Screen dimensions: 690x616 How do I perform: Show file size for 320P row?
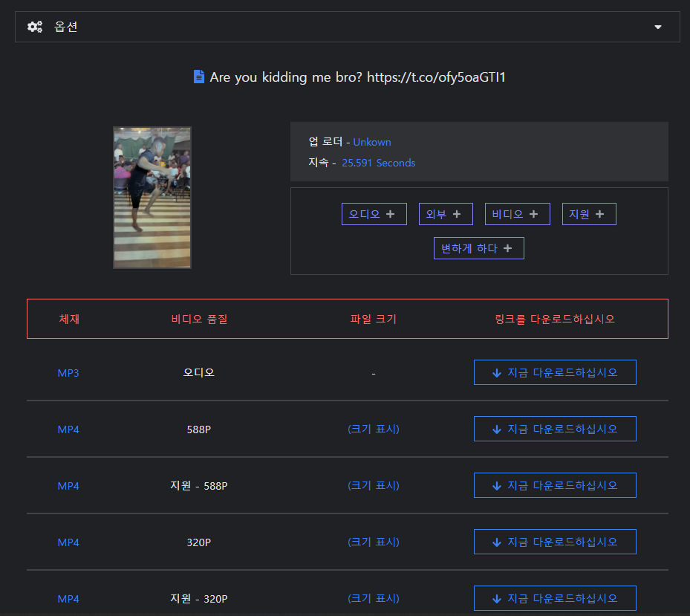(x=374, y=542)
